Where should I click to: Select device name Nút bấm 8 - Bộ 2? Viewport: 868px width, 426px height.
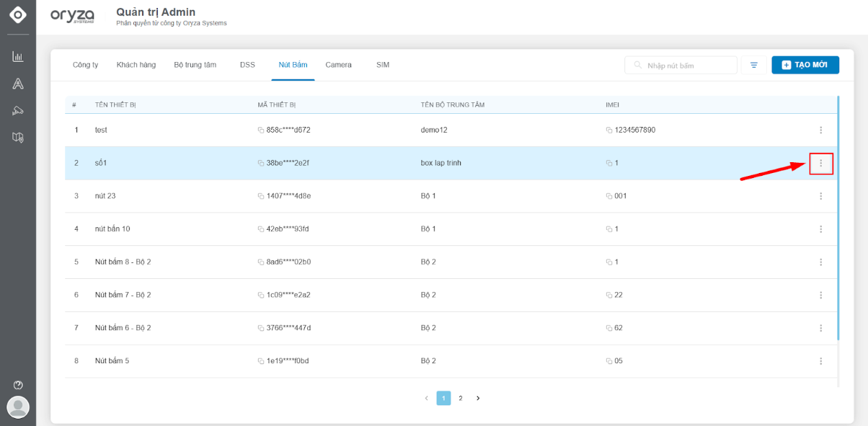point(123,262)
